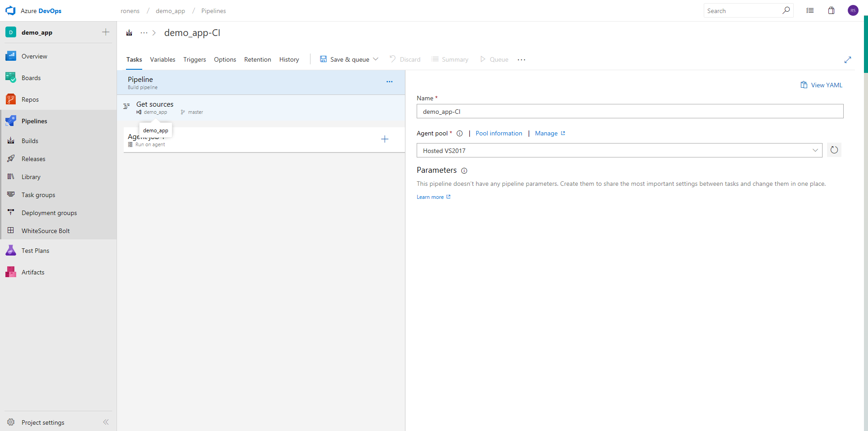
Task: Switch to the Variables tab
Action: (162, 59)
